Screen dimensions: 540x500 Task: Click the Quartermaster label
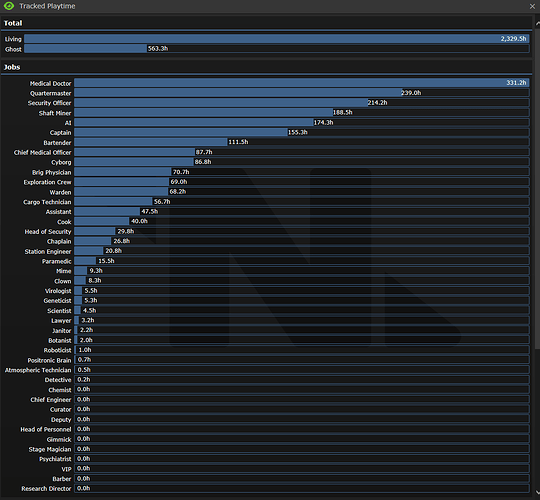(50, 93)
